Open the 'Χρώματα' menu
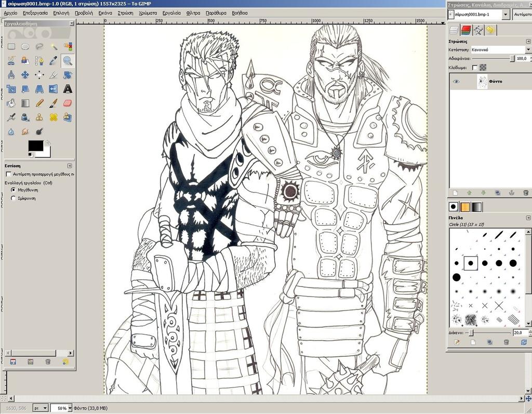This screenshot has height=414, width=532. point(148,13)
